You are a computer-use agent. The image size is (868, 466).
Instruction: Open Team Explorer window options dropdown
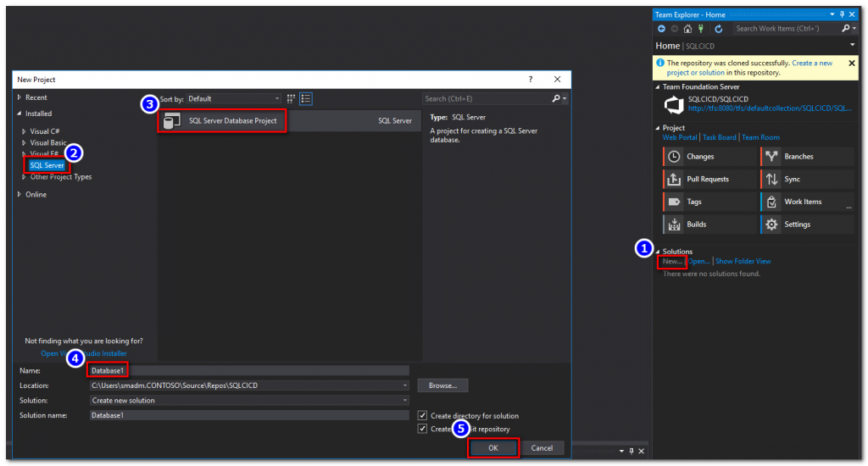point(832,14)
